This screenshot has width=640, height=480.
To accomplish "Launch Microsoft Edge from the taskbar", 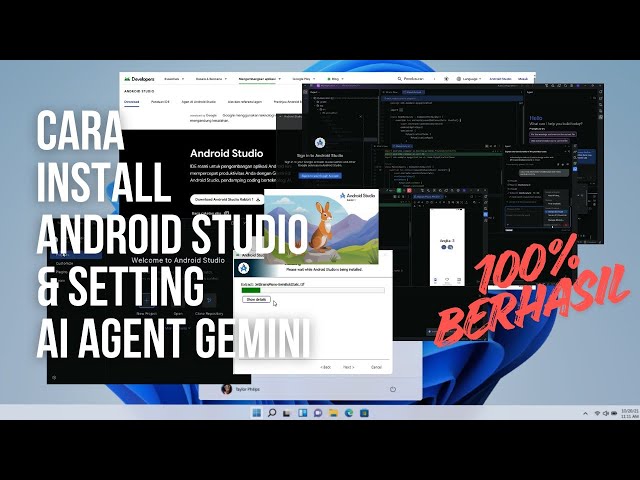I will 349,413.
